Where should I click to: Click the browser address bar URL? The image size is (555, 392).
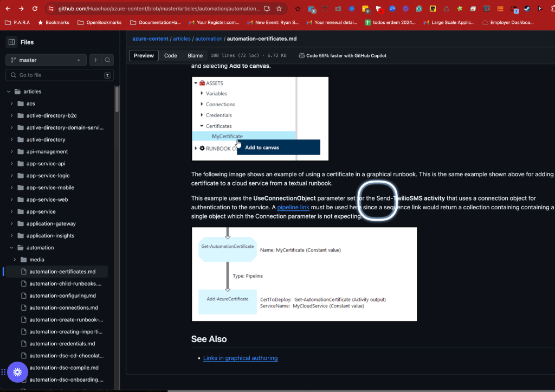point(159,9)
